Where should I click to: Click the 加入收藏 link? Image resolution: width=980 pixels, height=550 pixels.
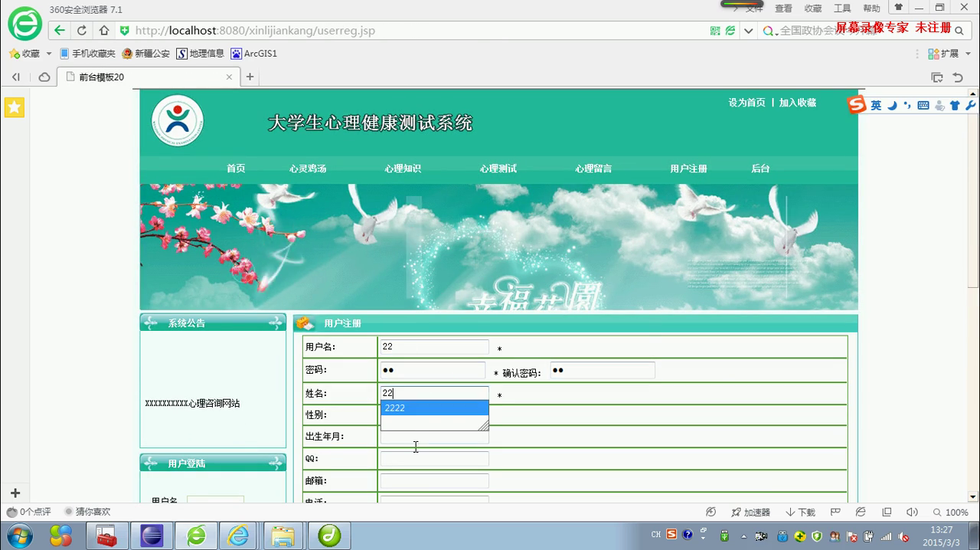(798, 103)
